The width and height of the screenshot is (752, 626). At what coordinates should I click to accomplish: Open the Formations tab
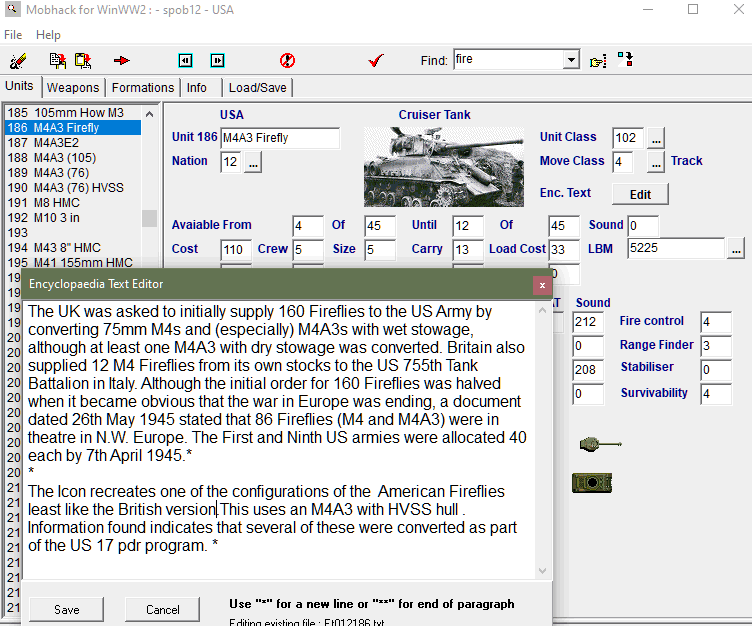(142, 88)
